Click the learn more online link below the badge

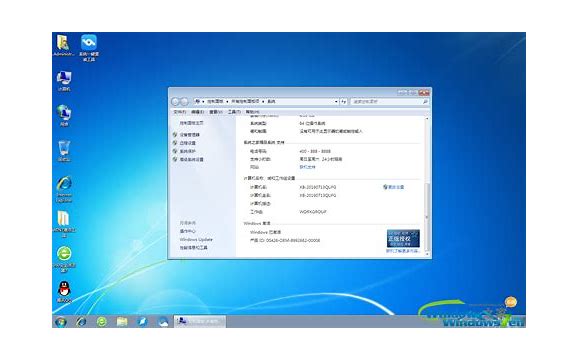point(403,251)
